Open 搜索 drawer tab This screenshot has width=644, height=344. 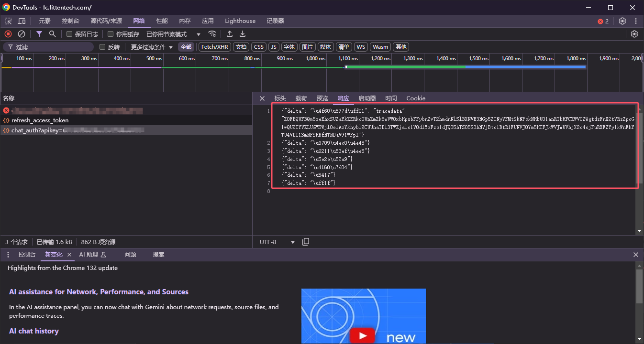158,255
